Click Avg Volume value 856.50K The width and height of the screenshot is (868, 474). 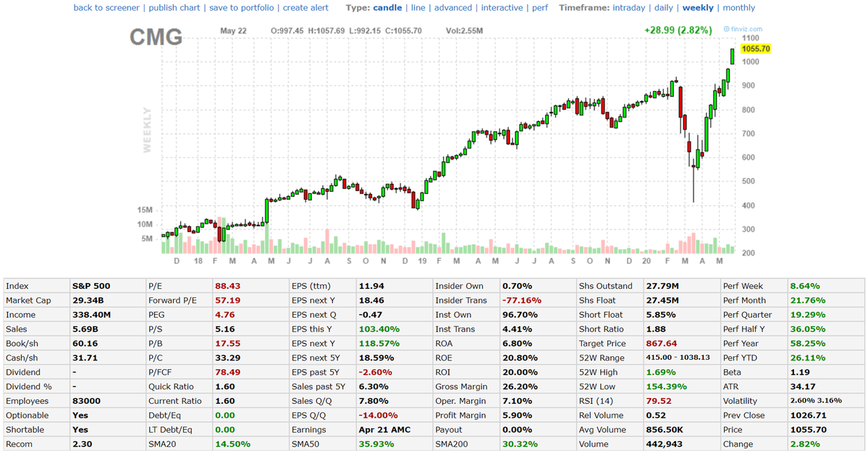(x=665, y=430)
